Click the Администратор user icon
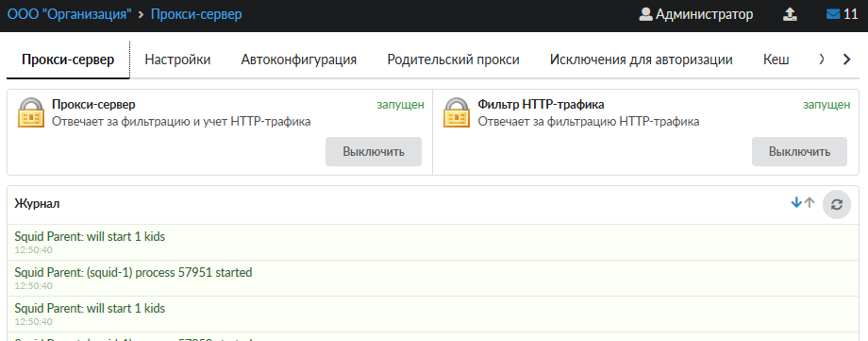 645,14
